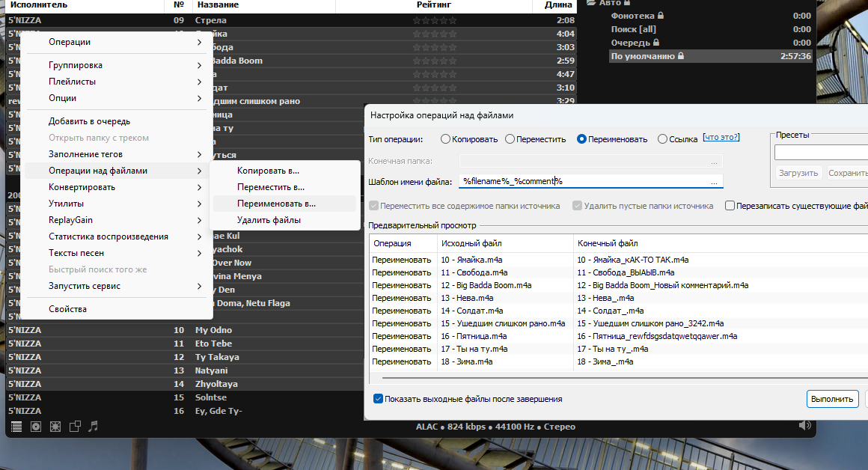Click the open folder icon beside Авто
The image size is (868, 470).
591,3
